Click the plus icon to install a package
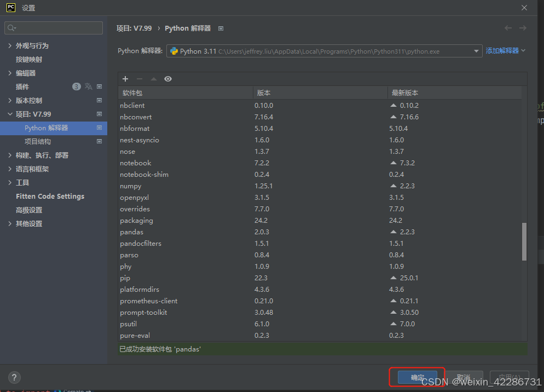This screenshot has height=392, width=544. coord(125,79)
